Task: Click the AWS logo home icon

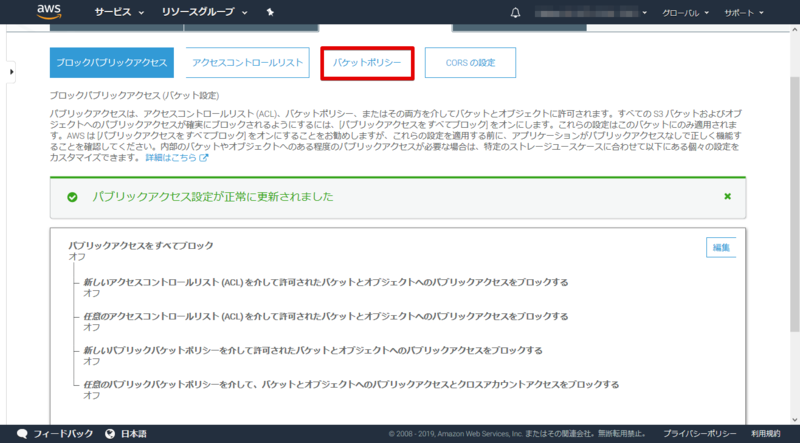Action: (x=49, y=12)
